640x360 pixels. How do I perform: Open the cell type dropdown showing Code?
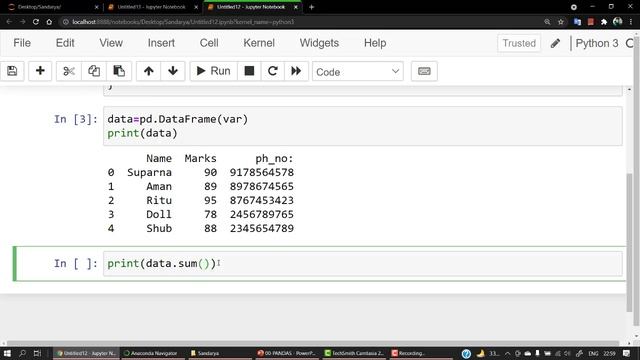click(358, 71)
